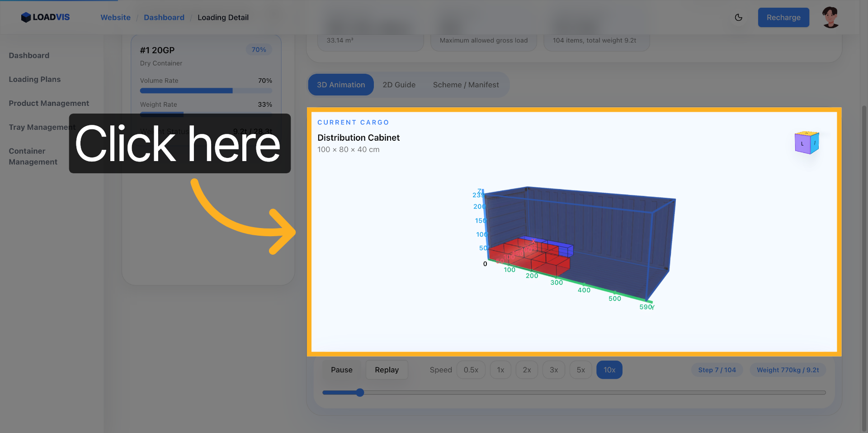Select 5x animation speed
The image size is (868, 433).
pos(580,370)
